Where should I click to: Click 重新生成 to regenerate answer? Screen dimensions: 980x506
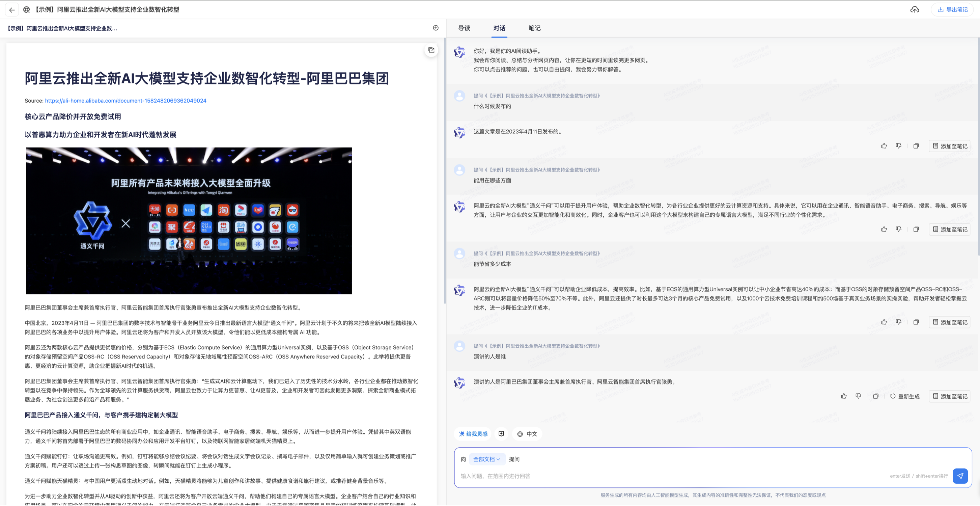(x=905, y=396)
